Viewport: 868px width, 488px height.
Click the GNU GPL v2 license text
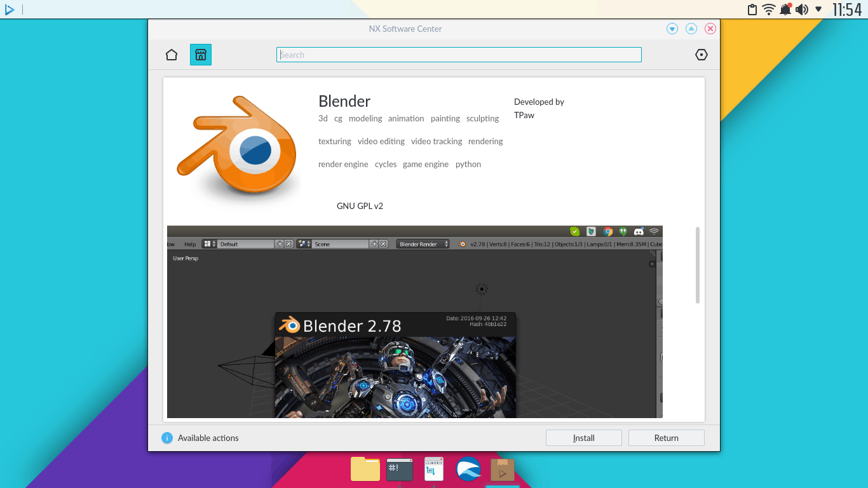[x=360, y=206]
